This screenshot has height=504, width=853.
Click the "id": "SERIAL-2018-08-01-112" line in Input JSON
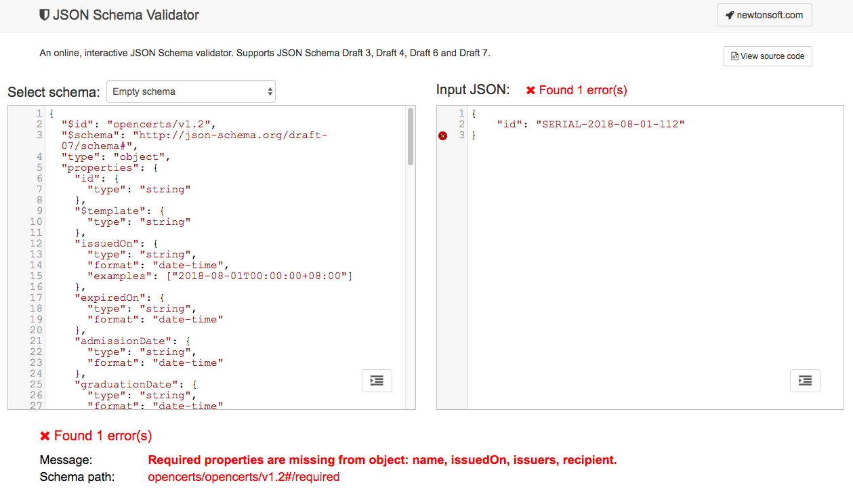pos(591,124)
